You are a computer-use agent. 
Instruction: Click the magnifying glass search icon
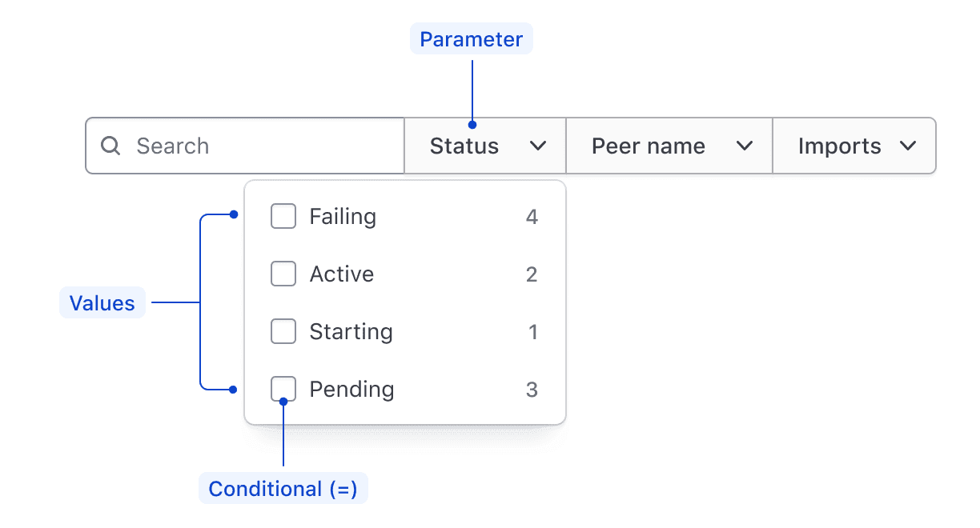pos(110,146)
